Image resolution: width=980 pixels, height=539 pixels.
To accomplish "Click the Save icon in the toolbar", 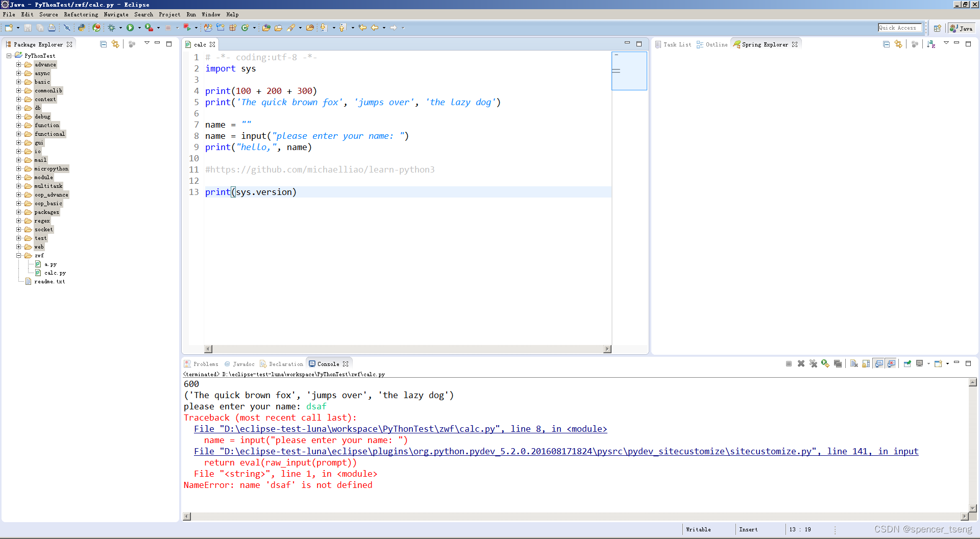I will (28, 28).
